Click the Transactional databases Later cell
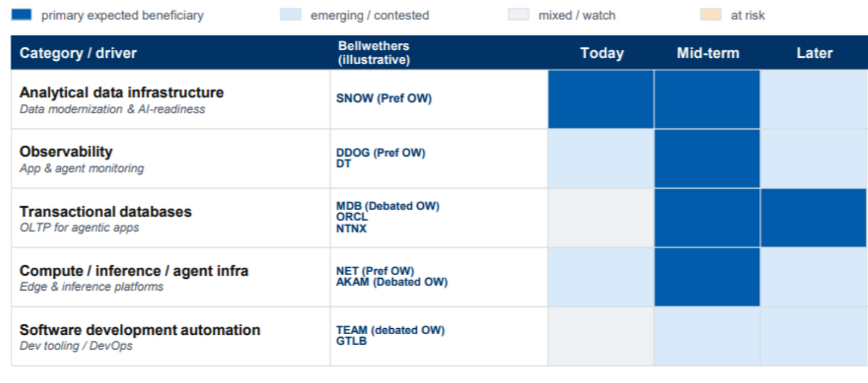Viewport: 868px width, 383px height. pos(814,218)
